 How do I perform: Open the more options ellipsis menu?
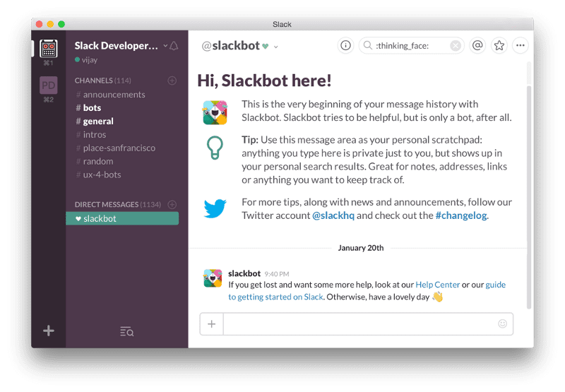521,45
